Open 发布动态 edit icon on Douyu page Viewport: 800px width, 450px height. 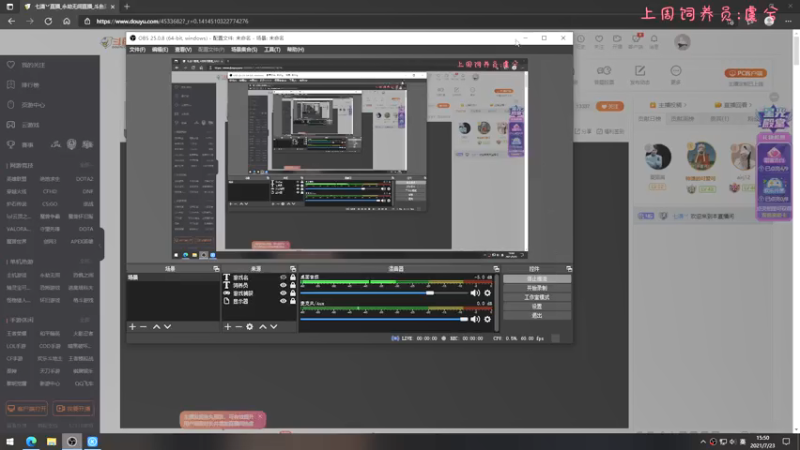click(x=640, y=70)
